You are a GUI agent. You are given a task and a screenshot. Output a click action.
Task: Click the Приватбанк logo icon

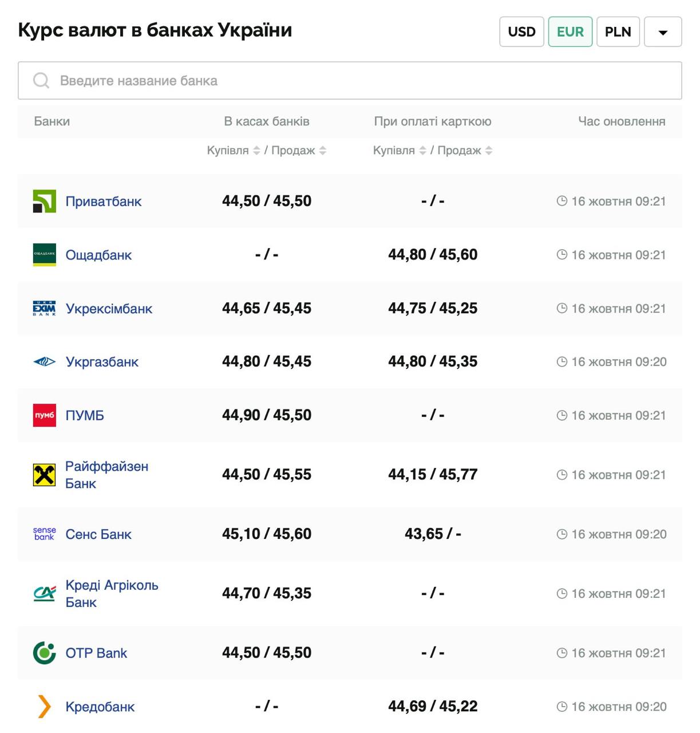coord(44,201)
